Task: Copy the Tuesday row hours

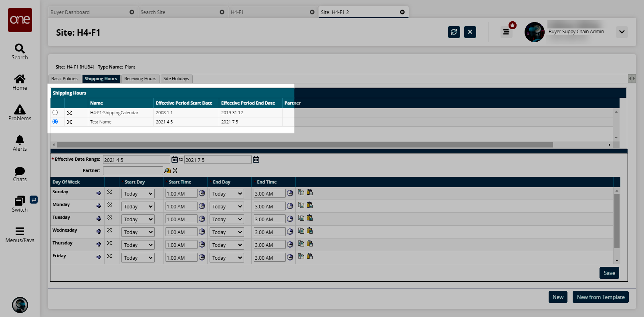Action: 301,218
